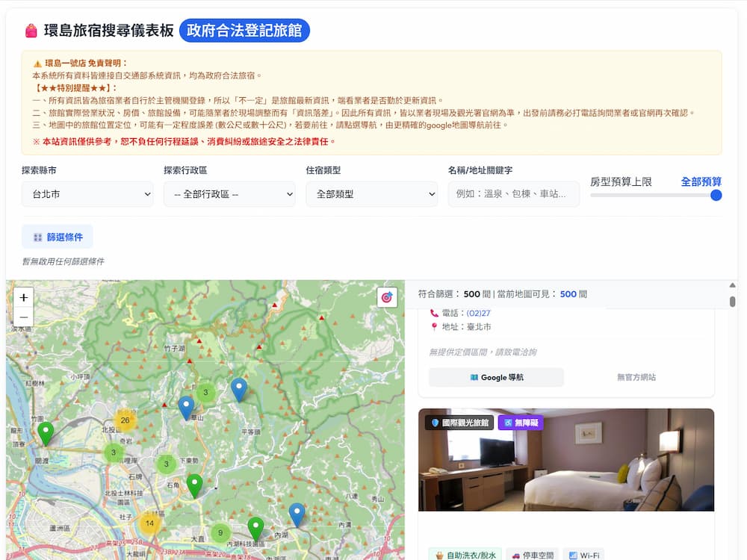
Task: Click the 地址：臺北市 address line
Action: (461, 327)
